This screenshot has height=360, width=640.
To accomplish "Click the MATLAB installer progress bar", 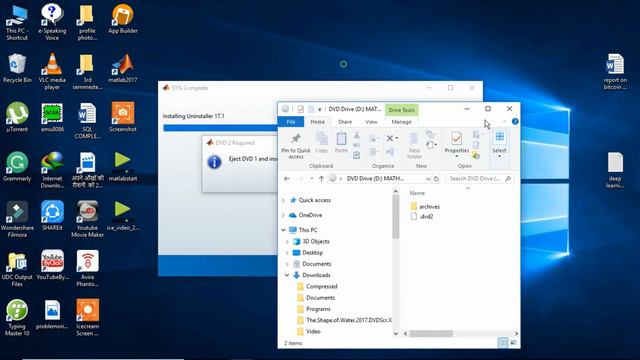I will pos(220,128).
